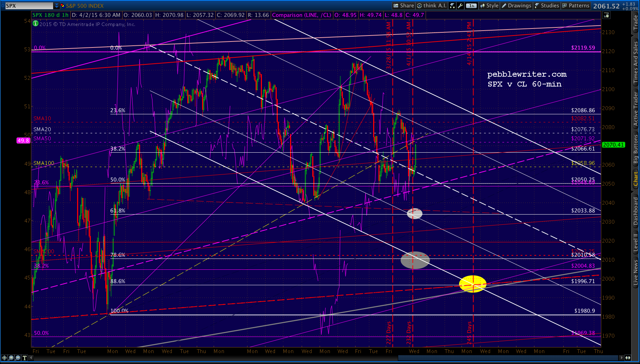The width and height of the screenshot is (640, 364).
Task: Open the Times And Sales side tab
Action: click(635, 62)
